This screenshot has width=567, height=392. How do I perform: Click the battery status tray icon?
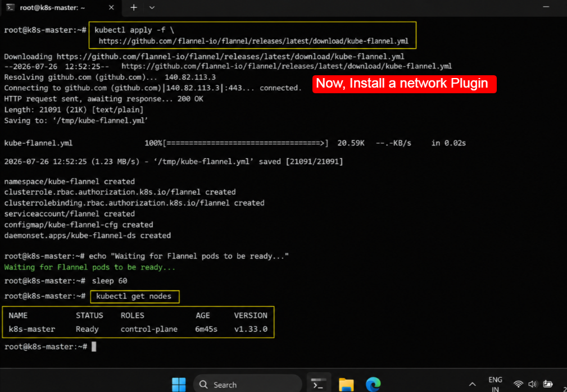tap(548, 384)
